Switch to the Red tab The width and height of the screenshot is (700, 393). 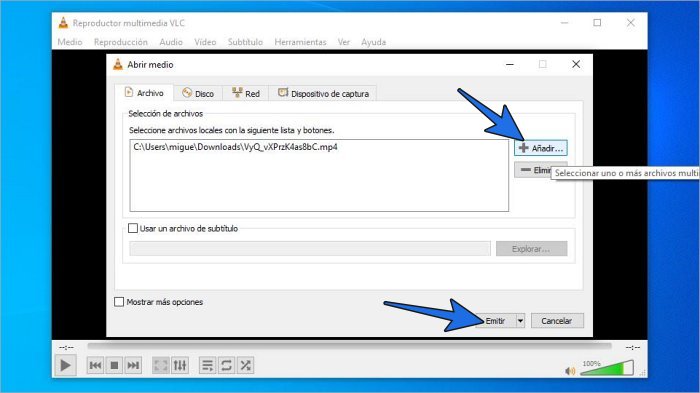(246, 94)
